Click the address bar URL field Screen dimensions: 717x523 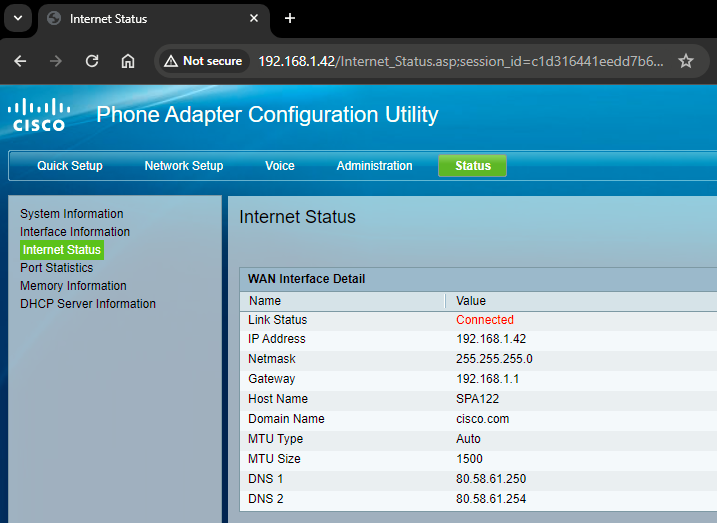(x=460, y=61)
